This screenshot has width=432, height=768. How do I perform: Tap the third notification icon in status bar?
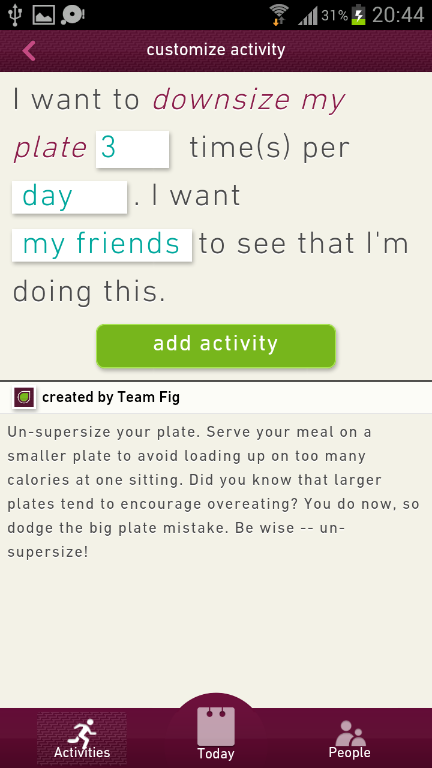click(72, 15)
